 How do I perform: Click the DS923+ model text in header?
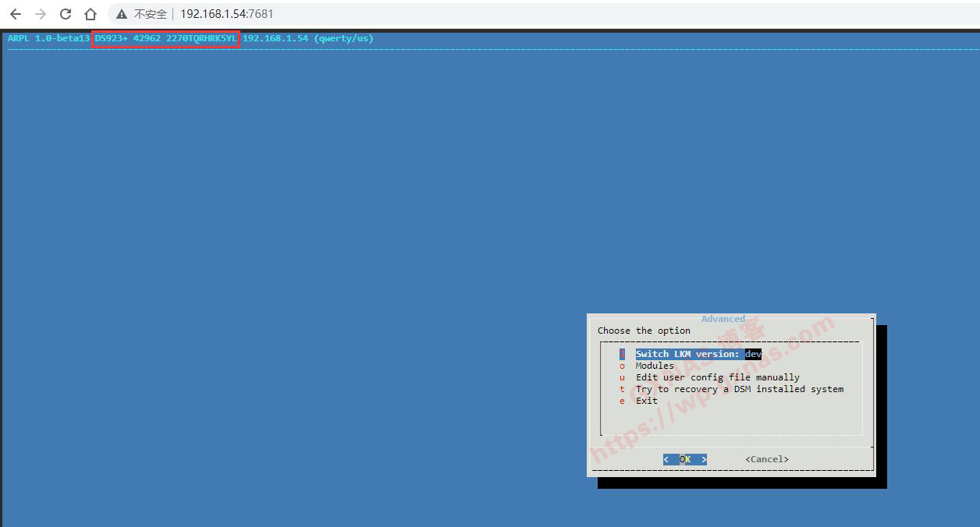[112, 38]
